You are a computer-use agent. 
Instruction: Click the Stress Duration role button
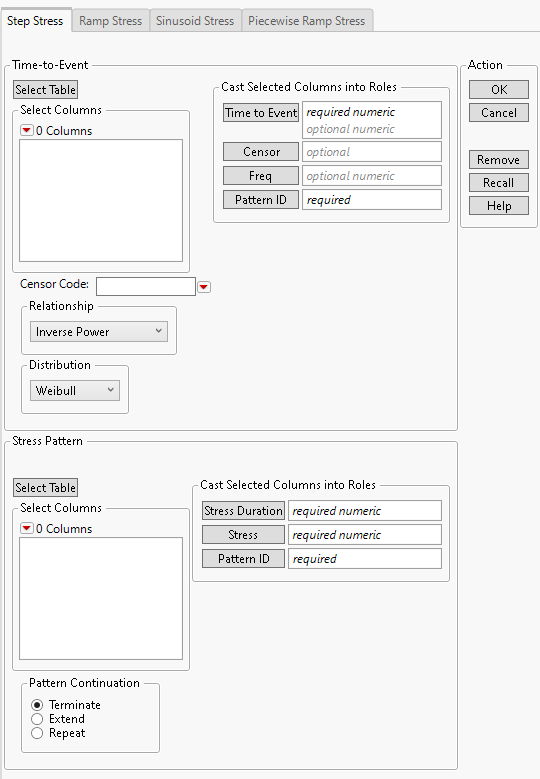[x=243, y=511]
